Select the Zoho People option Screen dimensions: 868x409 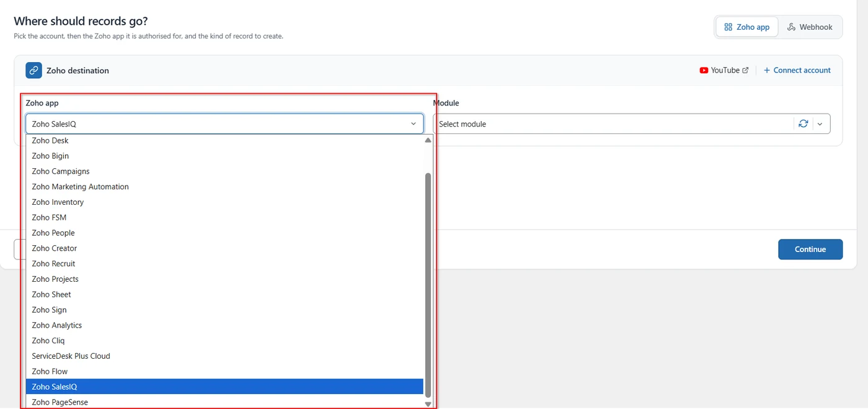tap(224, 233)
